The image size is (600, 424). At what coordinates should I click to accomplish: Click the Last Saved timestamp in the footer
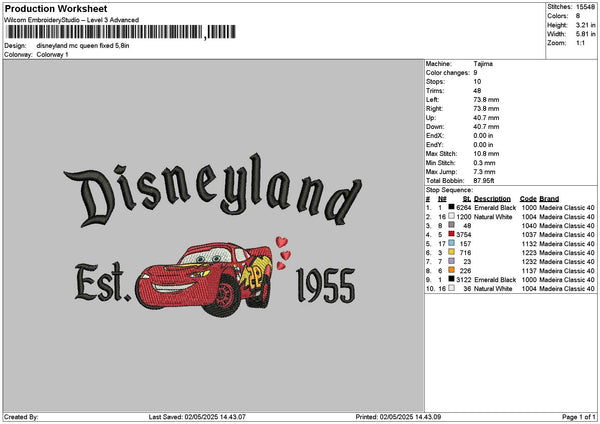197,417
